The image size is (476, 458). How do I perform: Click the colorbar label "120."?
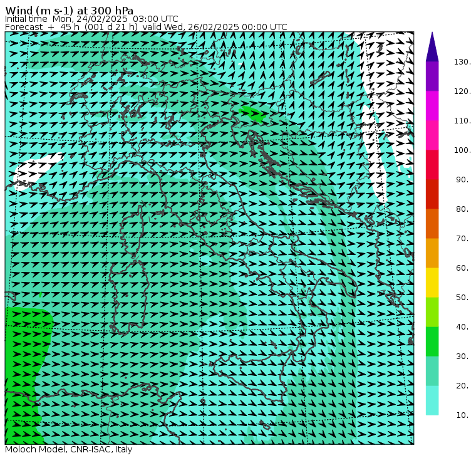point(462,91)
